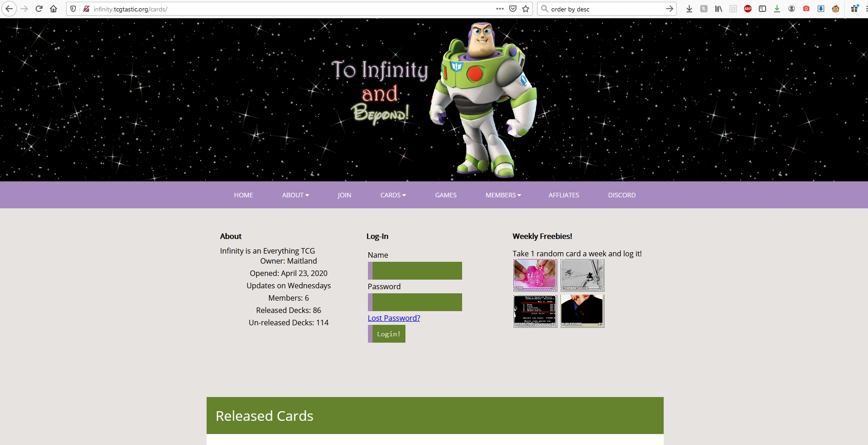Bookmark this page with the star icon
Screen dimensions: 868x445
526,9
